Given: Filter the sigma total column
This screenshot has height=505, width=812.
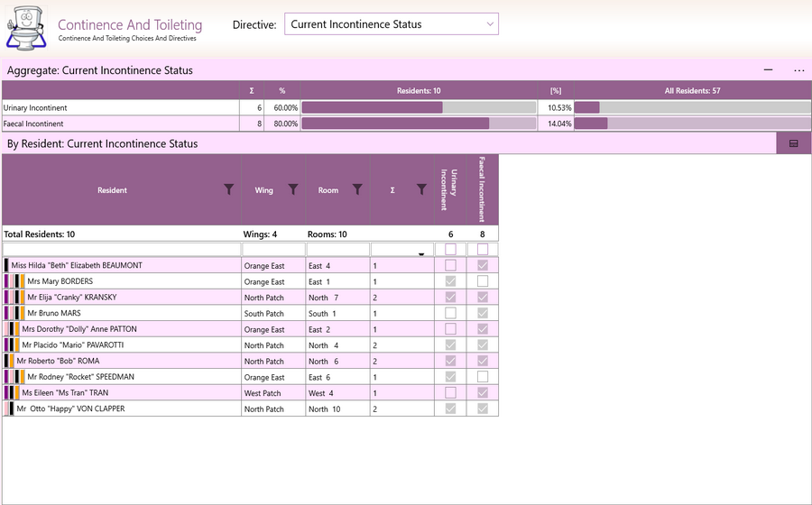Looking at the screenshot, I should coord(421,189).
